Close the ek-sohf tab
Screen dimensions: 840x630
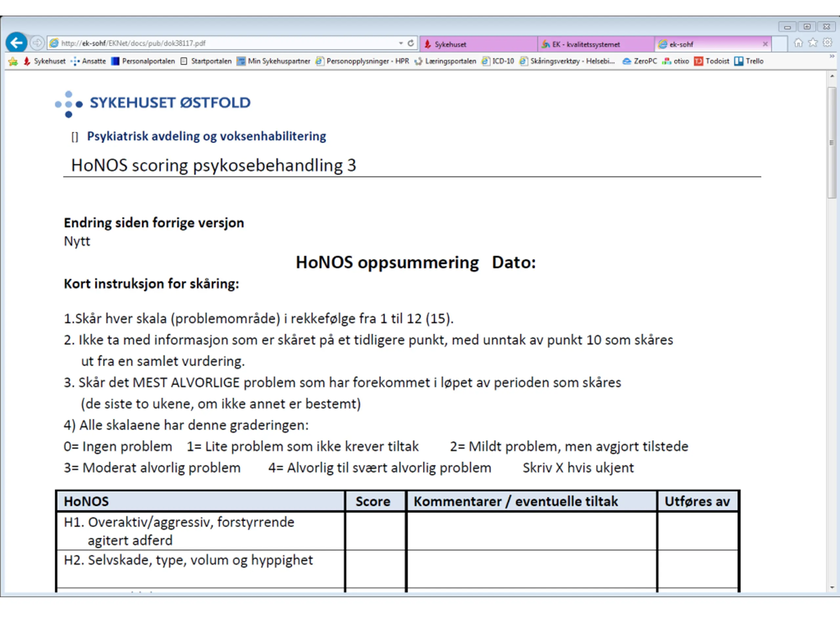click(765, 44)
